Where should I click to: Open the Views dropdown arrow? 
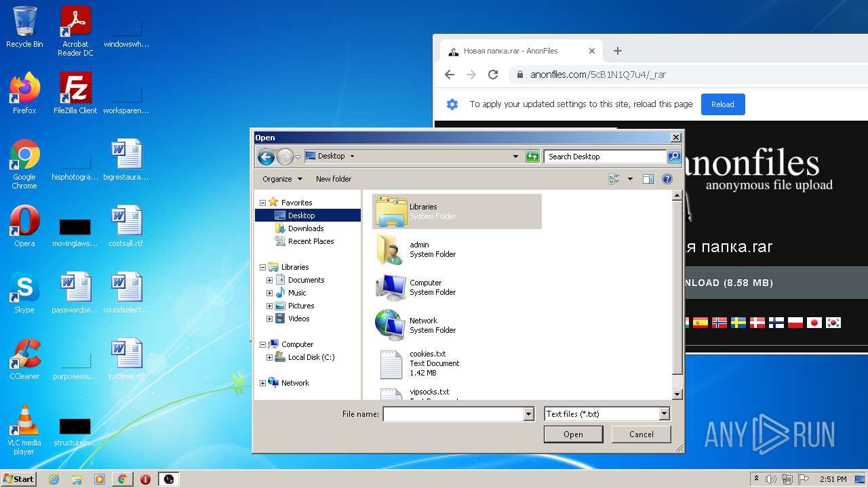point(630,179)
